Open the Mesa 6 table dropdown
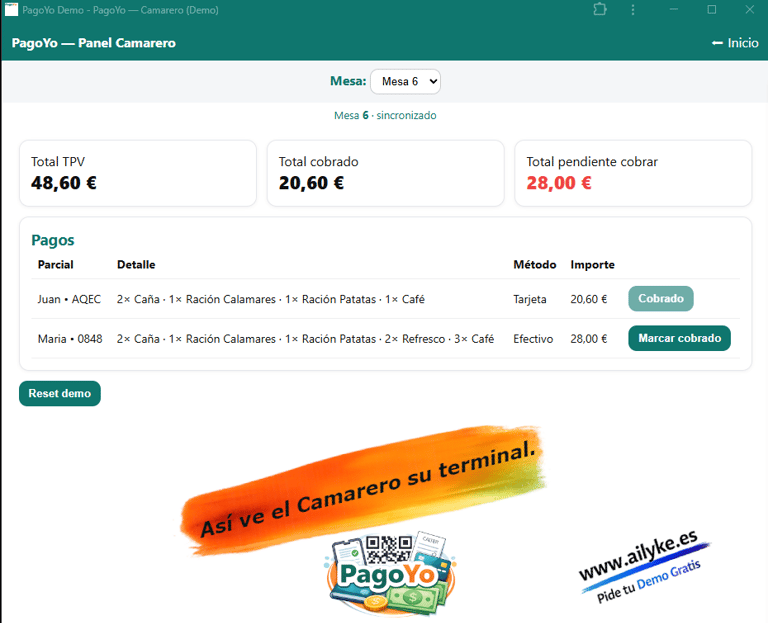Screen dimensions: 768x623 405,81
